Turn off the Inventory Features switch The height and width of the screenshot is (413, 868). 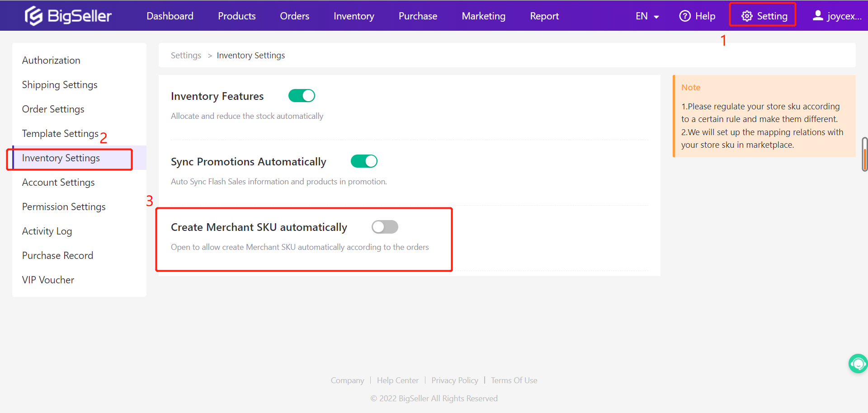point(302,96)
